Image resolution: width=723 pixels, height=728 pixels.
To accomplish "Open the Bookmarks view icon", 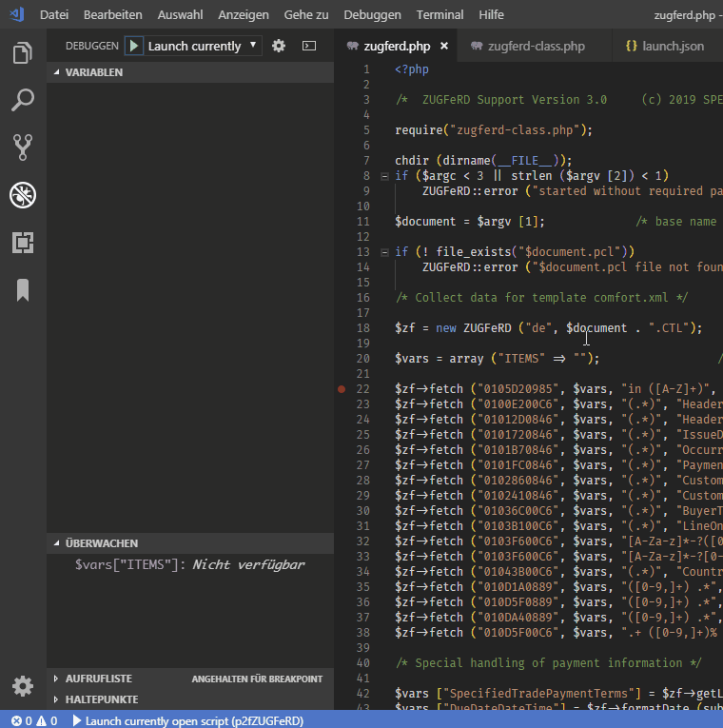I will (x=23, y=290).
